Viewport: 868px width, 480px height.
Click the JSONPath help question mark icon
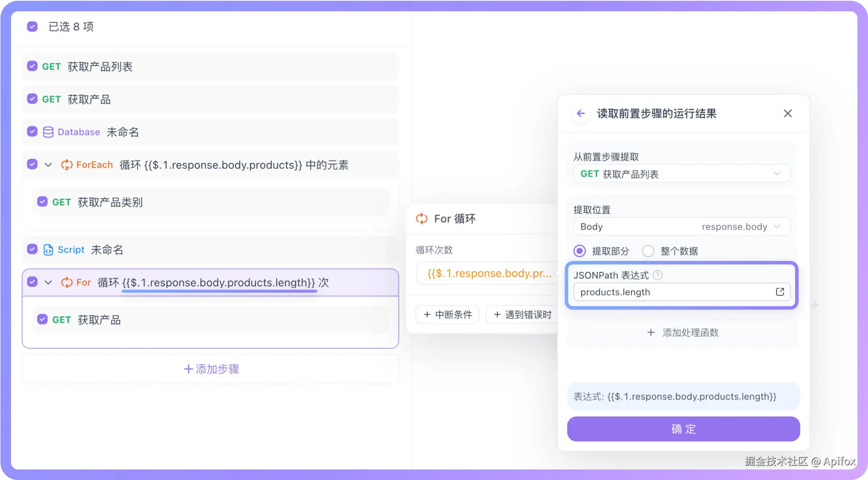[657, 275]
